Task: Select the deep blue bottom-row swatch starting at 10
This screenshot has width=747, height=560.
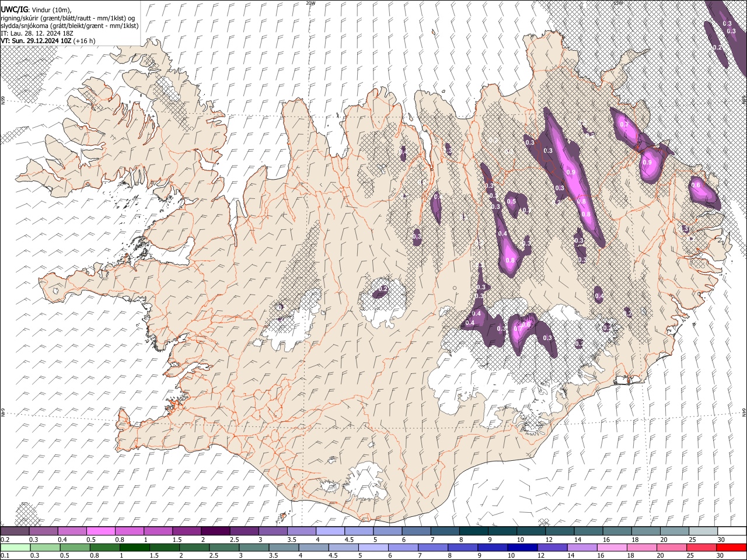Action: pos(522,547)
